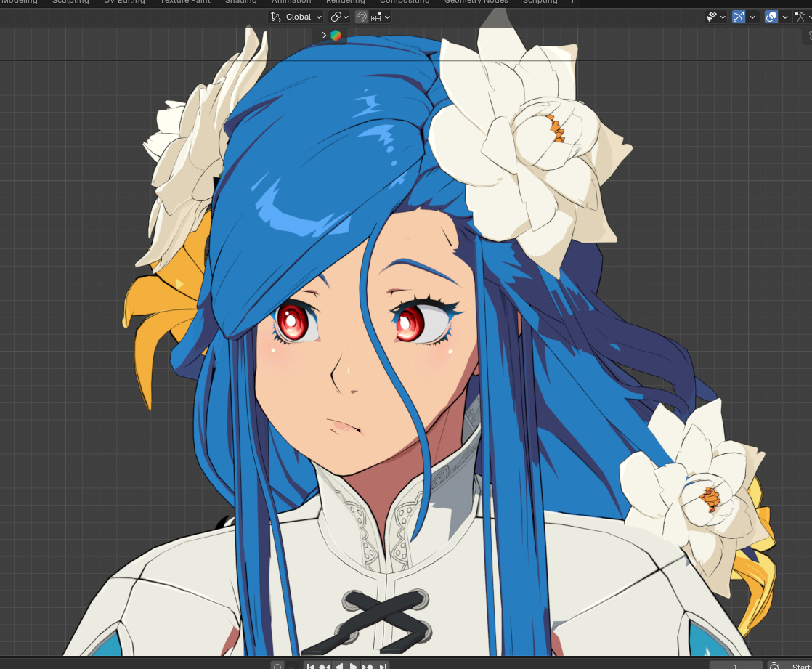Image resolution: width=812 pixels, height=669 pixels.
Task: Open the pivot point dropdown
Action: point(339,17)
